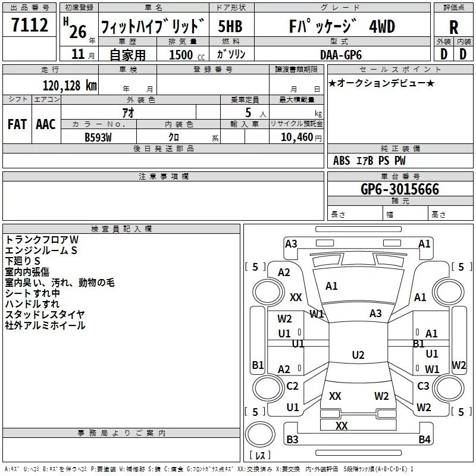The height and width of the screenshot is (476, 476).
Task: Select the 譲渡書類期限 header
Action: 296,70
